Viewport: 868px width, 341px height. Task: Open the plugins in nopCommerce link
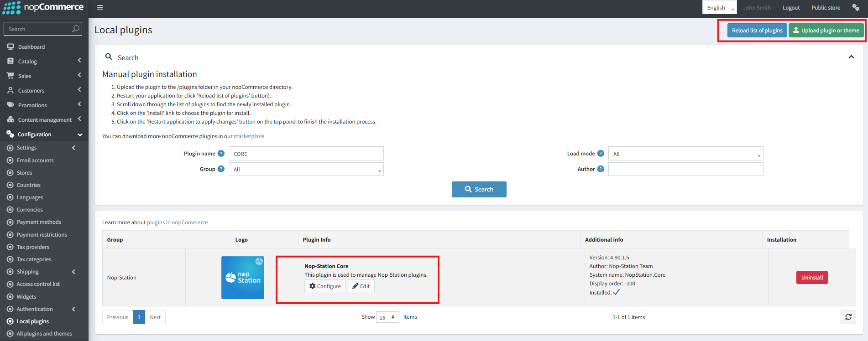[x=177, y=222]
